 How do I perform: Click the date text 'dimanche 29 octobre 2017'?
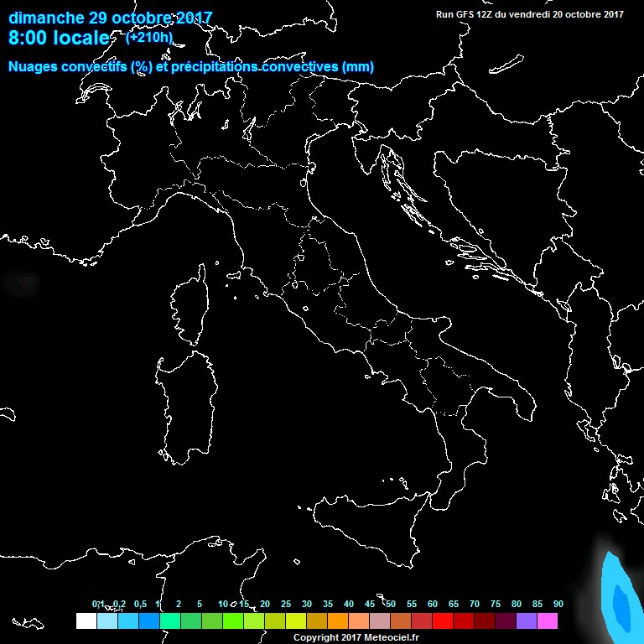coord(111,18)
